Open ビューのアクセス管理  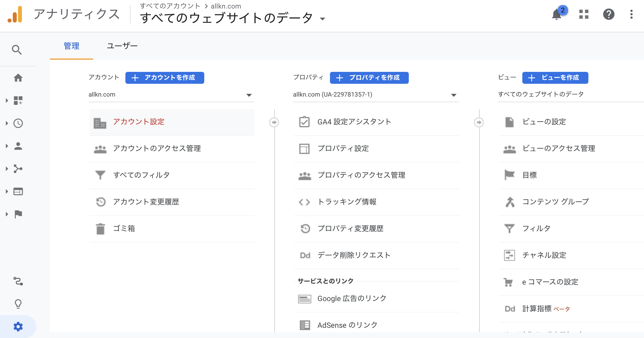pyautogui.click(x=571, y=149)
